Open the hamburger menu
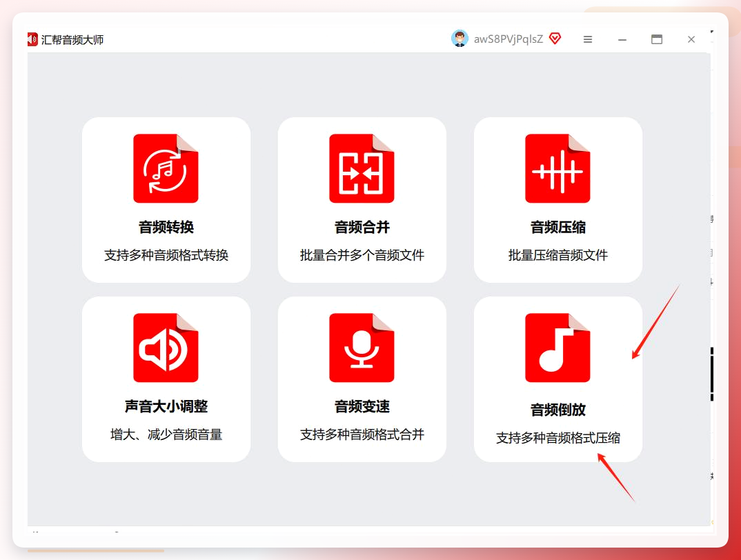This screenshot has height=560, width=741. click(x=588, y=39)
